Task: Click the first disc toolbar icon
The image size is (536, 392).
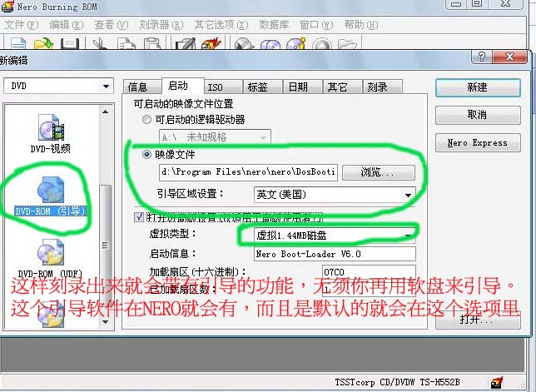Action: 244,43
